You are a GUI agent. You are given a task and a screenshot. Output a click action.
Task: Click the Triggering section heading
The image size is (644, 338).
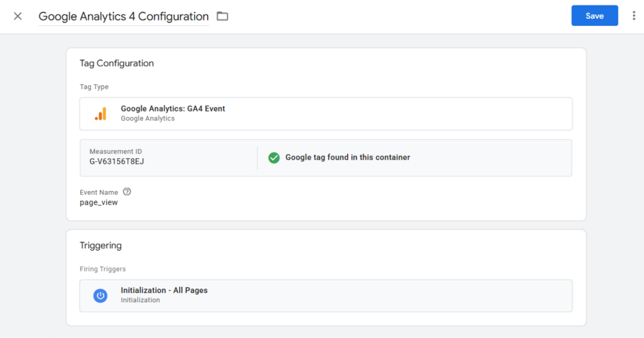(x=101, y=246)
